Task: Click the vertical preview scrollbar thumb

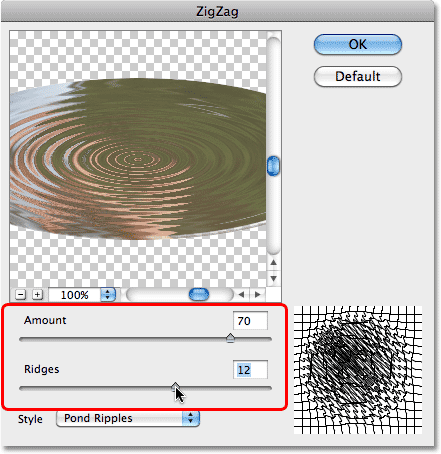Action: pyautogui.click(x=273, y=166)
